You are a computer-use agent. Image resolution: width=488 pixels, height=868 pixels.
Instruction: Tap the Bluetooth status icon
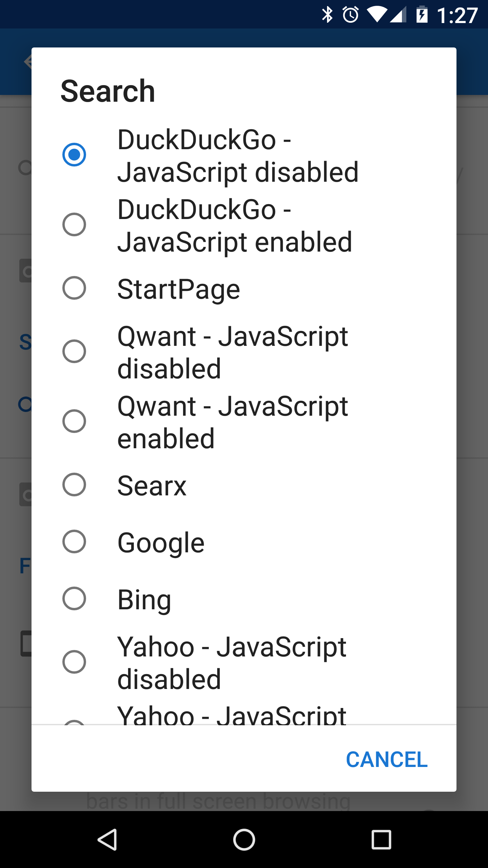click(327, 15)
